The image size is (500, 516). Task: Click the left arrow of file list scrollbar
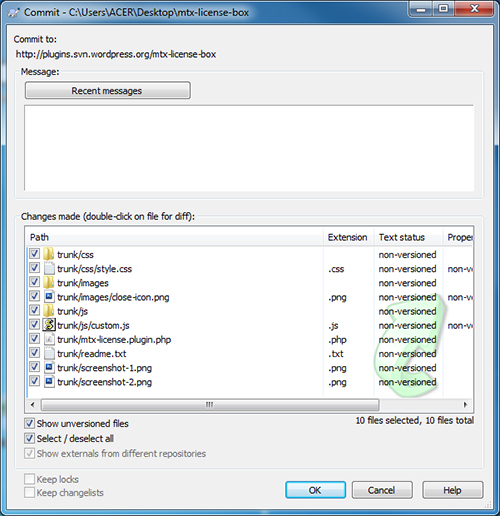pyautogui.click(x=32, y=405)
